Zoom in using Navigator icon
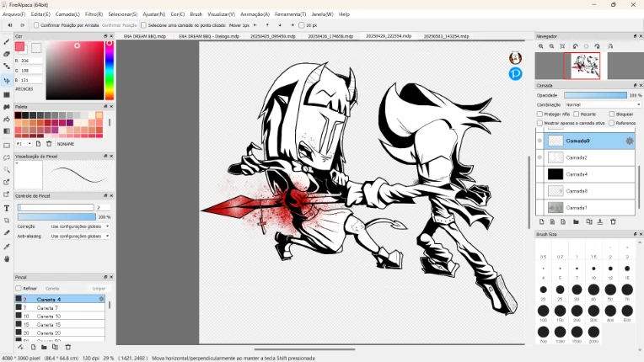Viewport: 644px width, 362px height. (x=541, y=46)
